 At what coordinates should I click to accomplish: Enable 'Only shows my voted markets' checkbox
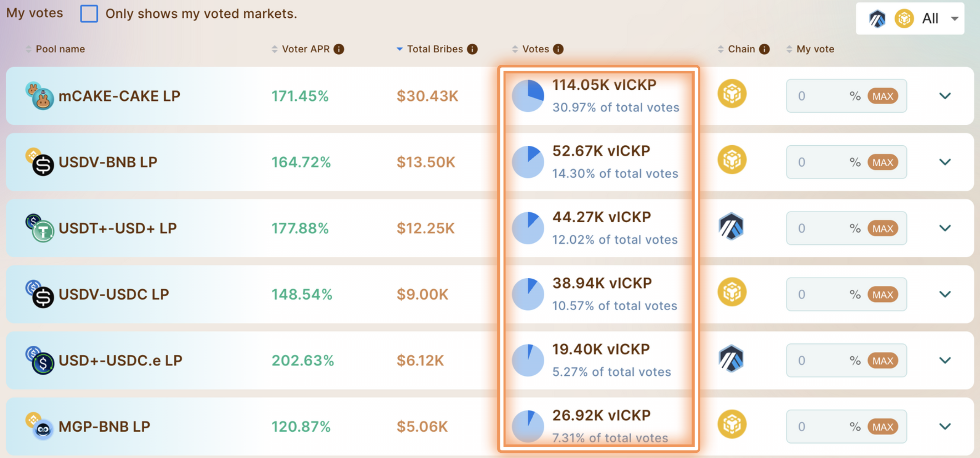click(89, 14)
